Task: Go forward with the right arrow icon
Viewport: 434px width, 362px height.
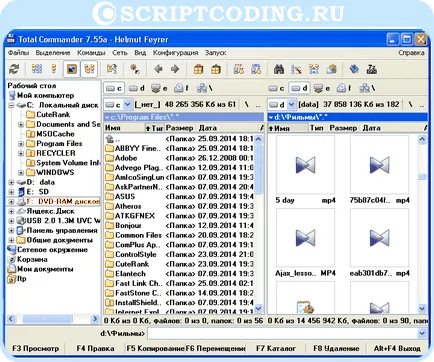Action: (x=175, y=69)
